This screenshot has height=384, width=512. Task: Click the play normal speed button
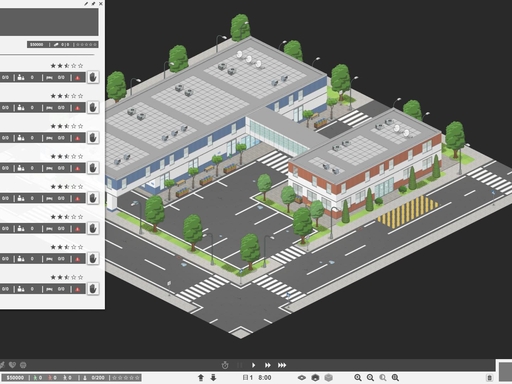point(253,365)
